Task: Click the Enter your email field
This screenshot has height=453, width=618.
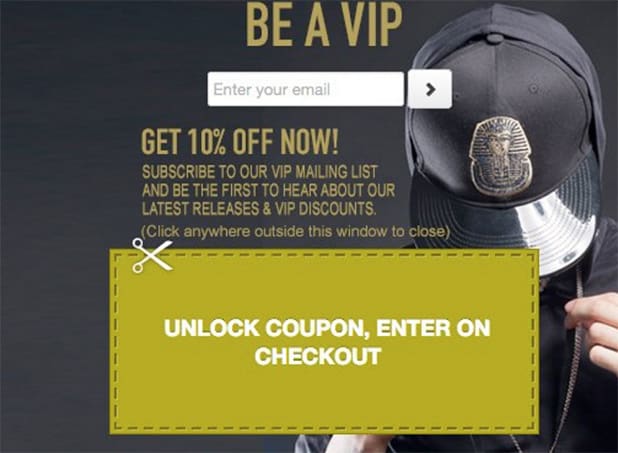Action: pos(306,89)
